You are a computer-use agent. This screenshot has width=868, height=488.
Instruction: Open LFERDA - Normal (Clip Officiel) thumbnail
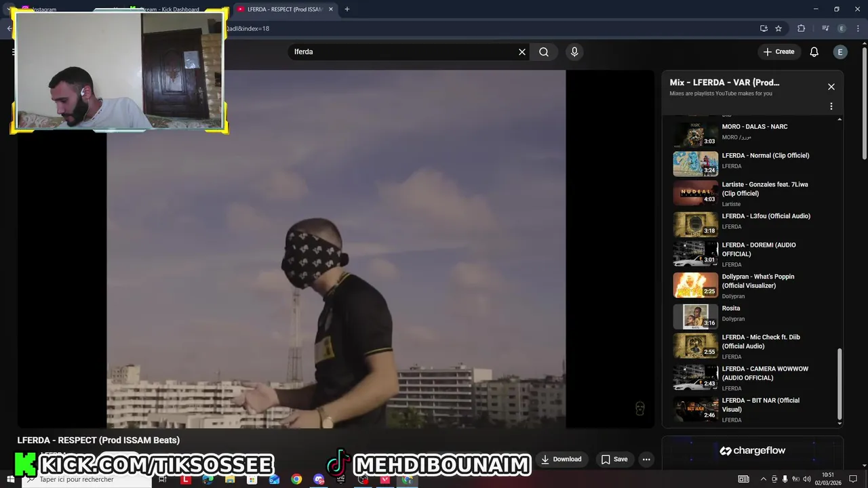(695, 163)
